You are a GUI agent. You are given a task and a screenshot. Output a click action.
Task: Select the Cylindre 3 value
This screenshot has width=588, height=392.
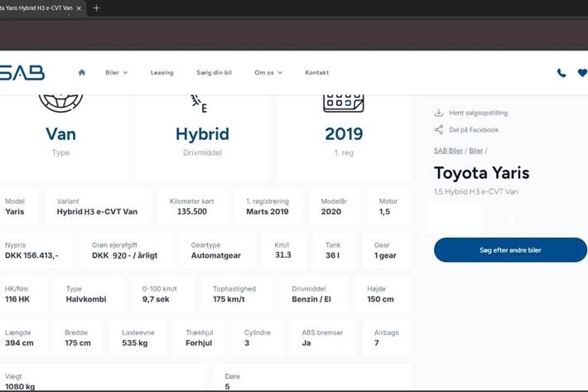[247, 343]
